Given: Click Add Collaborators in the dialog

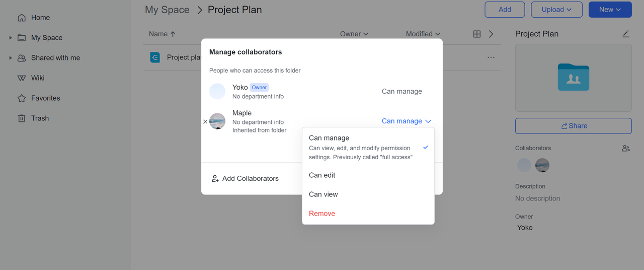Looking at the screenshot, I should pos(245,178).
